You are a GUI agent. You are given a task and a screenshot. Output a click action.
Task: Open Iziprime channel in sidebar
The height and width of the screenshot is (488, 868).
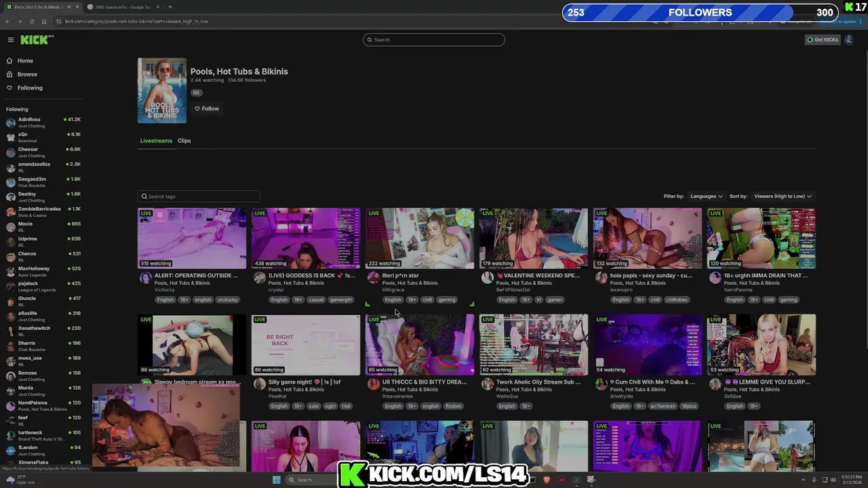coord(43,241)
